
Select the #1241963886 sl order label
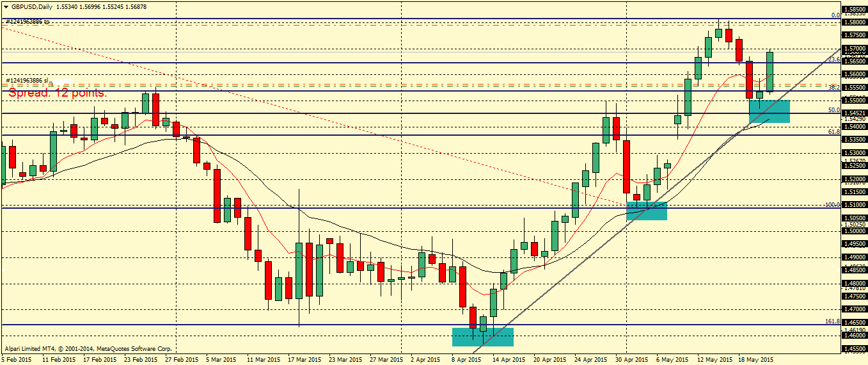point(28,81)
